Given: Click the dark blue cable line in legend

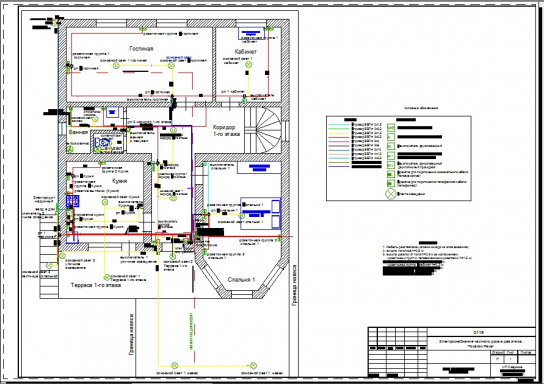Looking at the screenshot, I should 339,167.
